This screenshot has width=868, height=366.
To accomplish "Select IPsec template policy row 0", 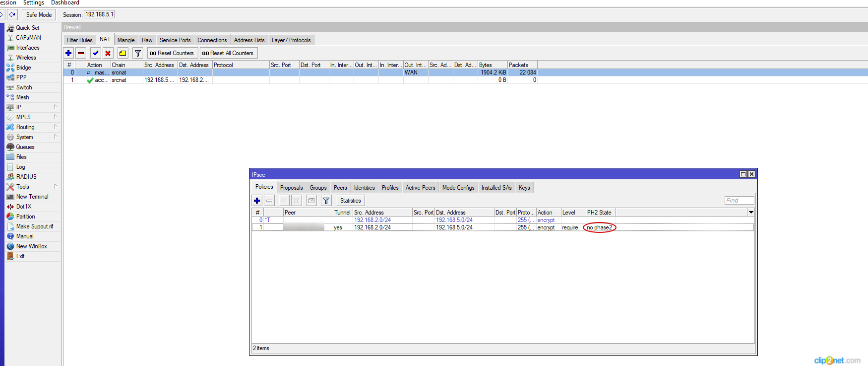I will point(503,220).
